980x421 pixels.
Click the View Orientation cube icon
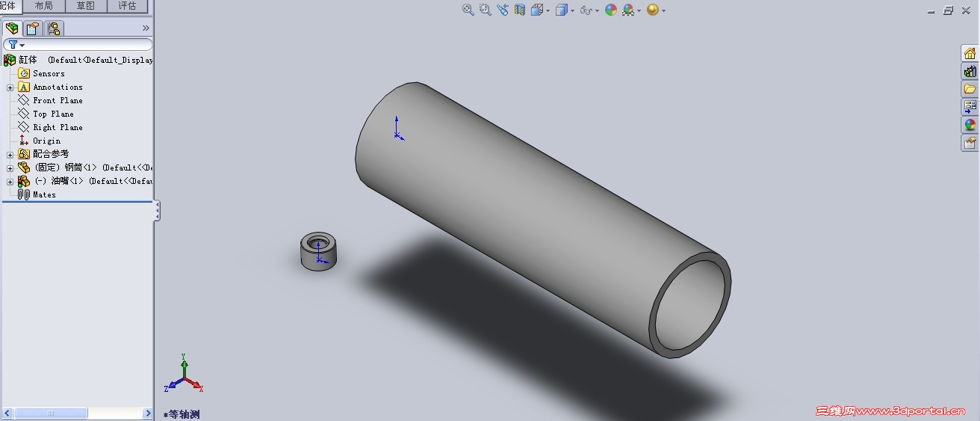click(x=536, y=10)
